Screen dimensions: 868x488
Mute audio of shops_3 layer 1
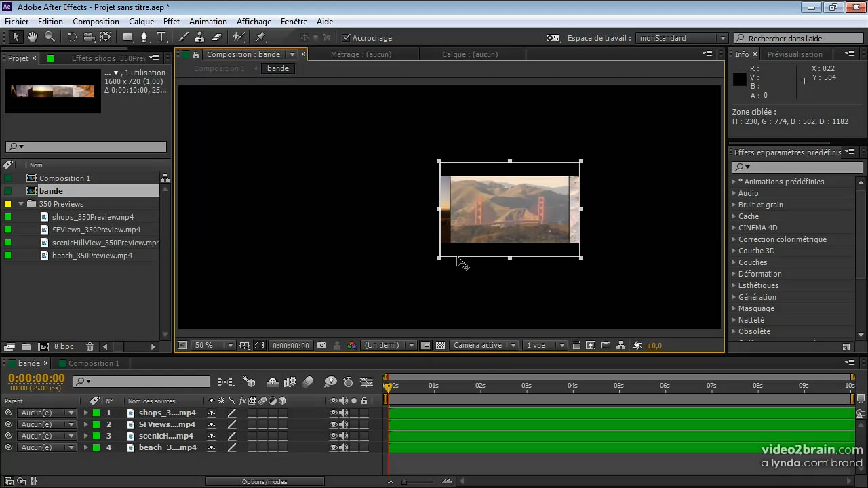(x=343, y=413)
